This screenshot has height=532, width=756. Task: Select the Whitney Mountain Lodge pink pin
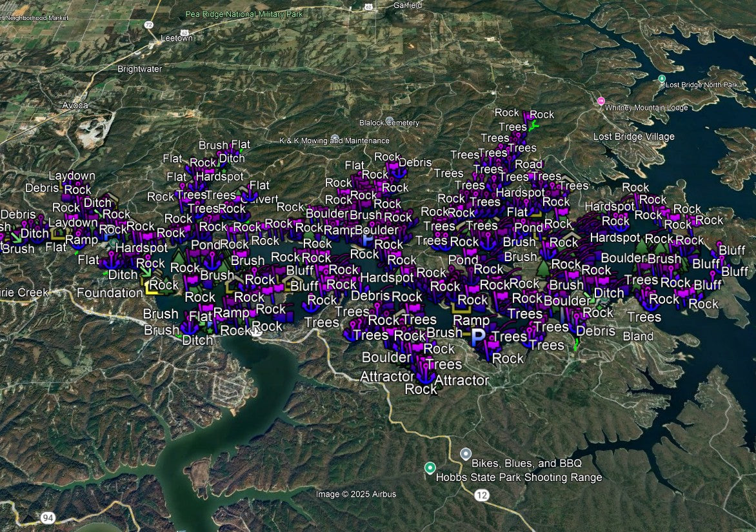(601, 101)
